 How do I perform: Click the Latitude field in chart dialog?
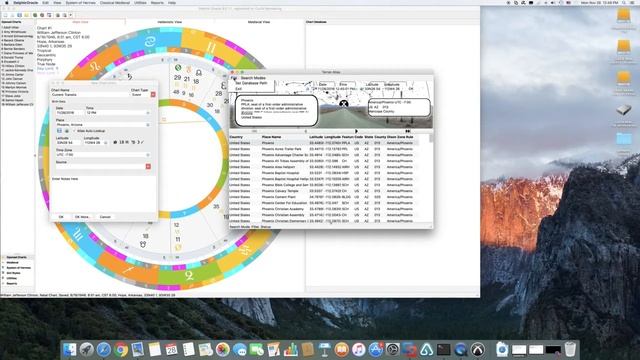(x=68, y=143)
